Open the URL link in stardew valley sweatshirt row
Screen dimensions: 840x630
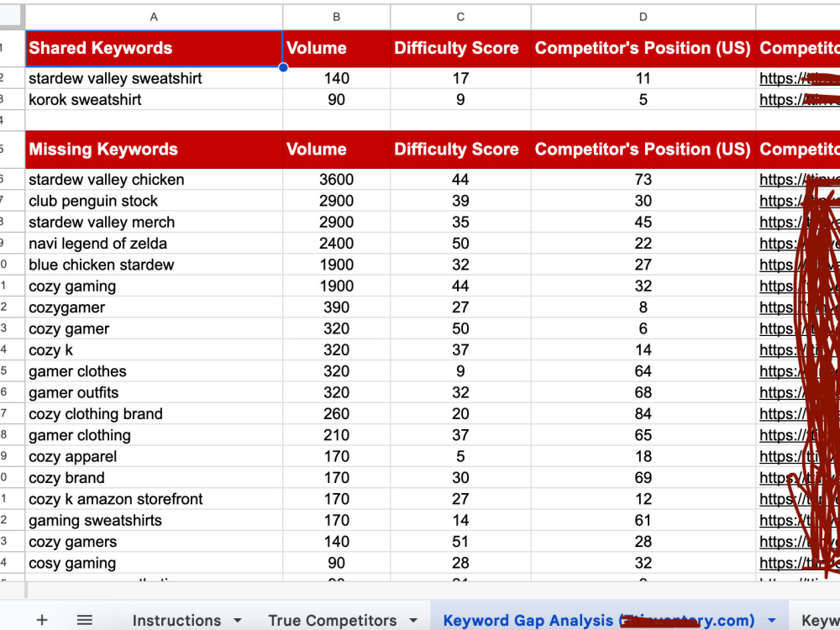[798, 78]
